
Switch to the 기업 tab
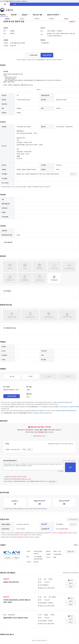click(x=15, y=4)
